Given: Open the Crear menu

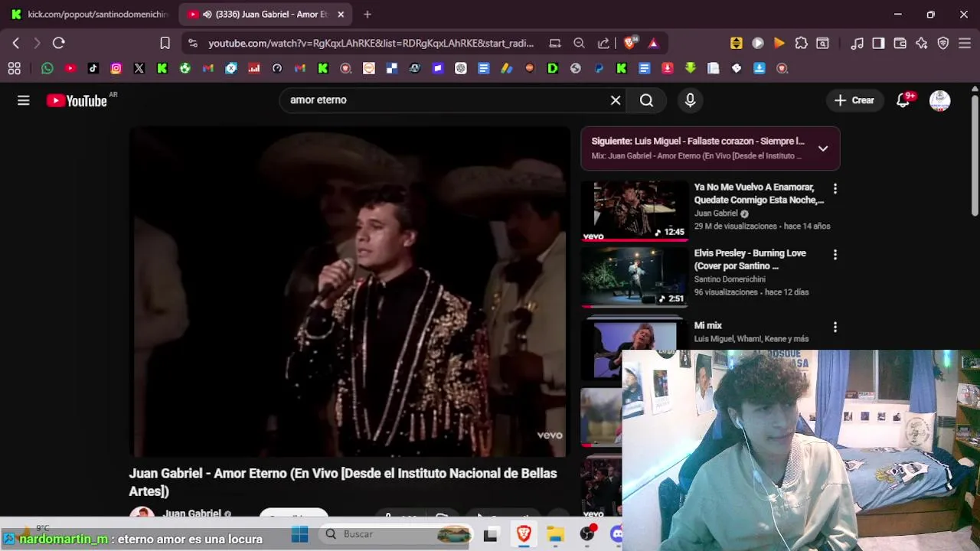Looking at the screenshot, I should click(854, 100).
